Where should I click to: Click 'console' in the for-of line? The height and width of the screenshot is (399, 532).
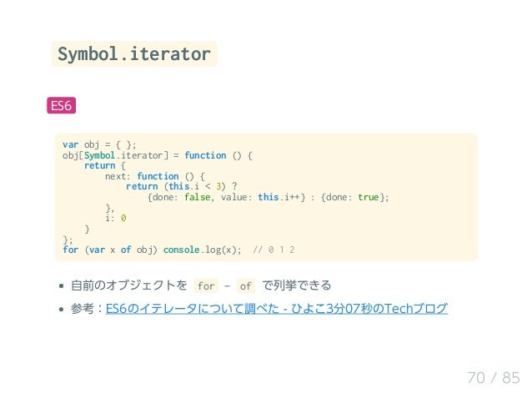(181, 250)
